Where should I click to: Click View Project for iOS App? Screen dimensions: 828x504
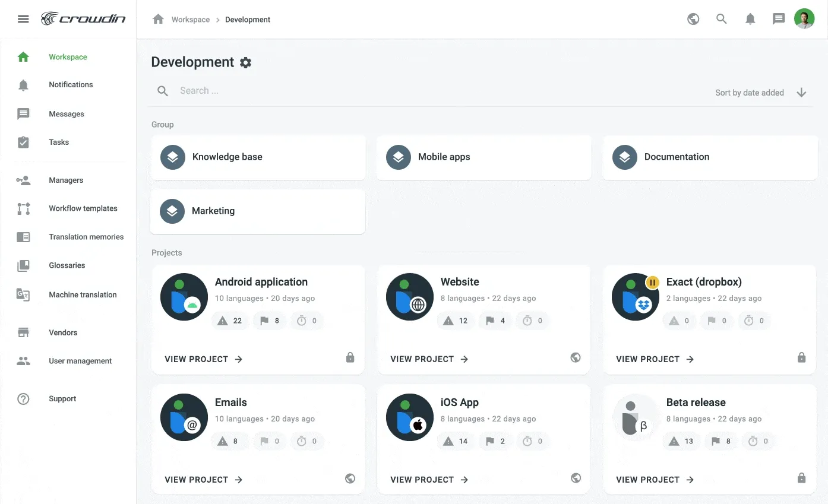[429, 480]
